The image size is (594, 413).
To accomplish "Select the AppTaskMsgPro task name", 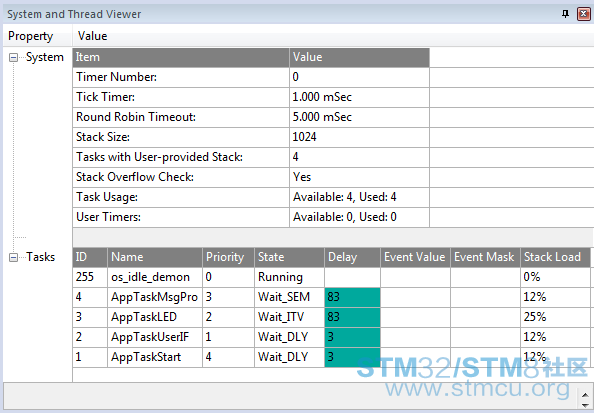I will 155,297.
